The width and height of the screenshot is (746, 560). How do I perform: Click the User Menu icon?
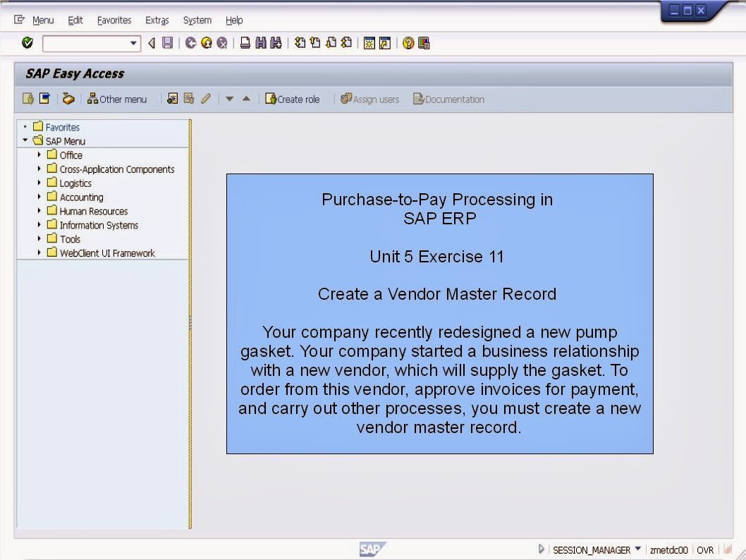[x=28, y=99]
